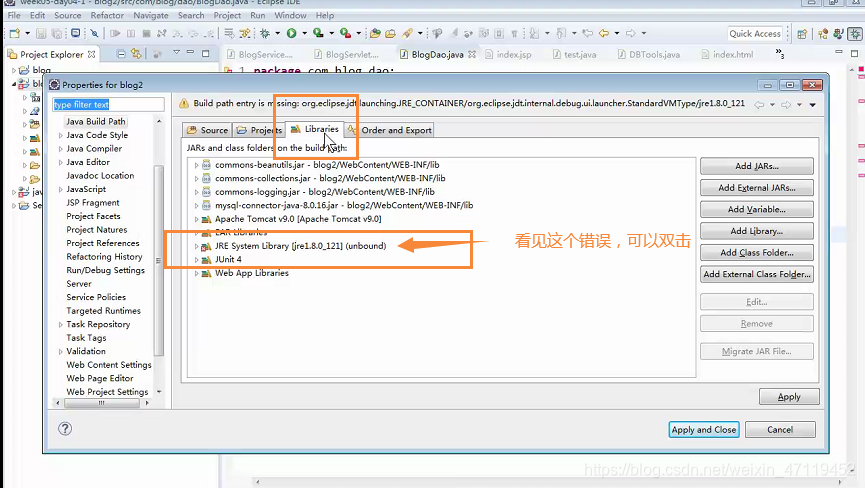Viewport: 865px width, 488px height.
Task: Expand the Java Code Style category
Action: 60,135
